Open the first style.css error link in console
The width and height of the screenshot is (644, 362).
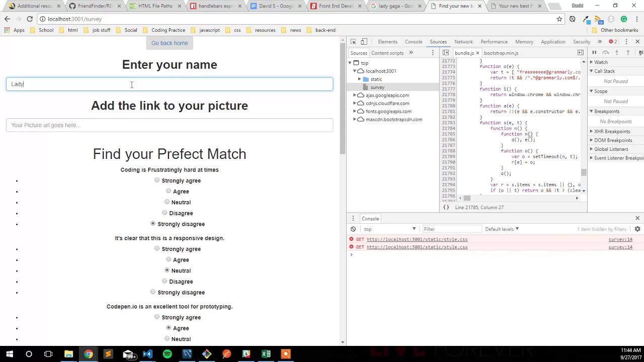point(417,239)
